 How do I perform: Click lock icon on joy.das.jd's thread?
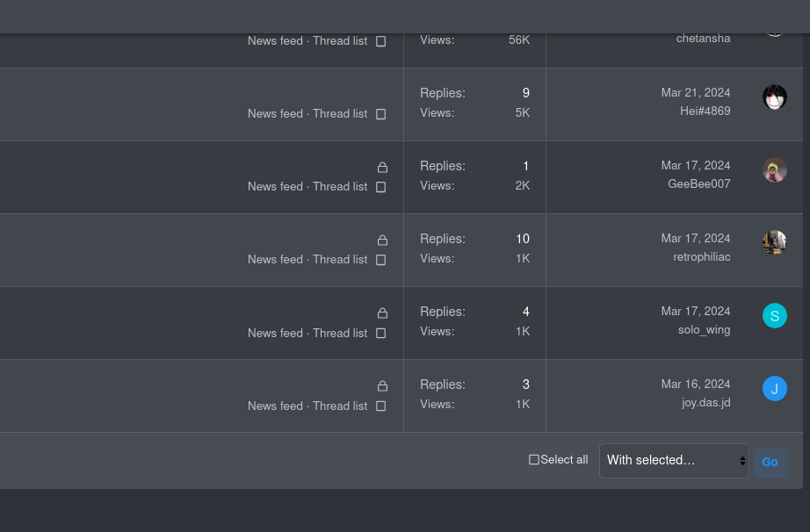click(x=382, y=385)
